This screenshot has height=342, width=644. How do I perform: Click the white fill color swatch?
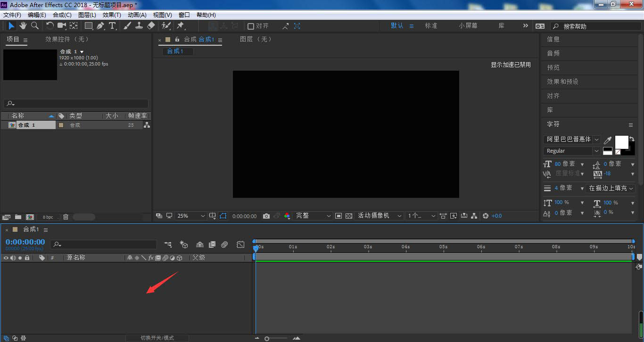coord(621,142)
